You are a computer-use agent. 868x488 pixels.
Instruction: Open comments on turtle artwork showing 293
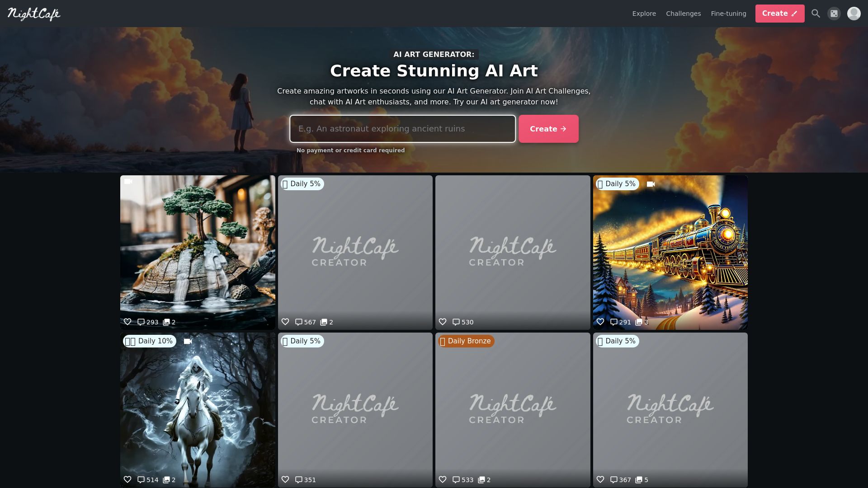point(148,322)
